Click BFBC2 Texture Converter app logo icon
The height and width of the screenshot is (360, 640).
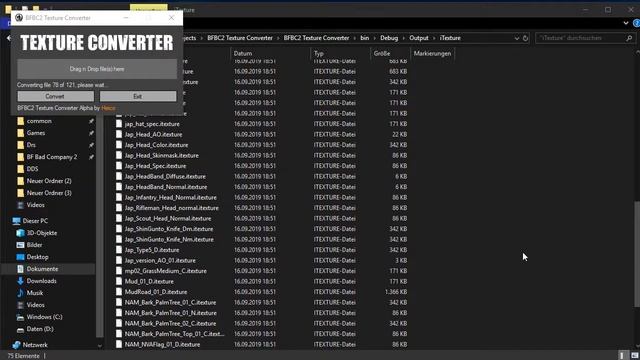click(x=19, y=18)
